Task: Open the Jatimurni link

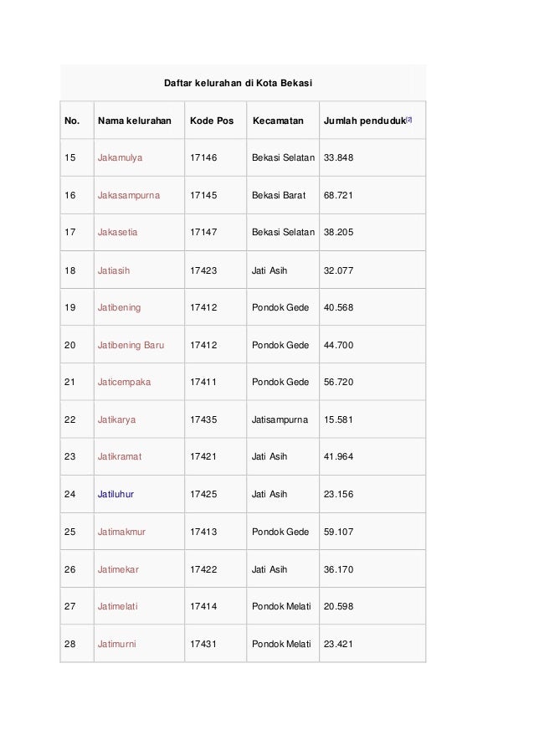Action: (x=117, y=644)
